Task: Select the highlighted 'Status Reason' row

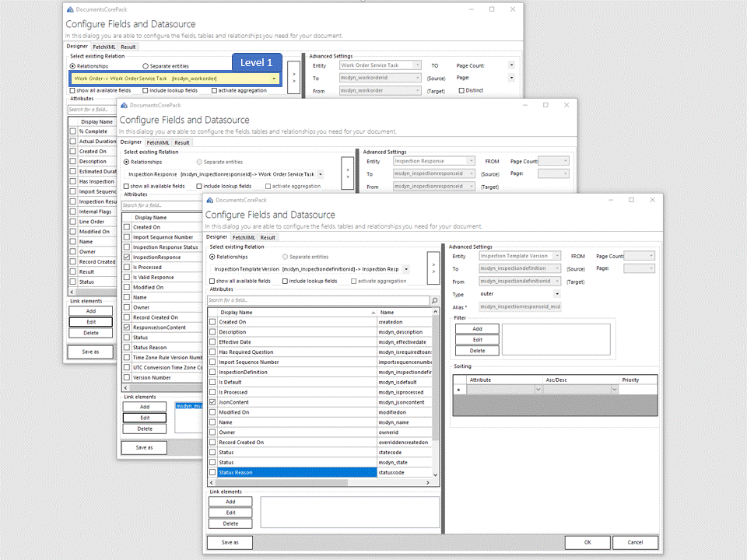Action: point(296,473)
